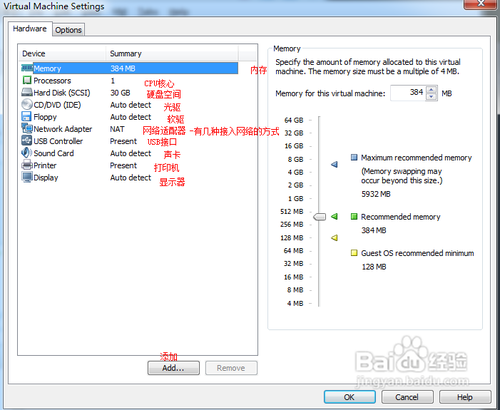This screenshot has height=410, width=500.
Task: Open Help for VM settings
Action: click(x=465, y=397)
